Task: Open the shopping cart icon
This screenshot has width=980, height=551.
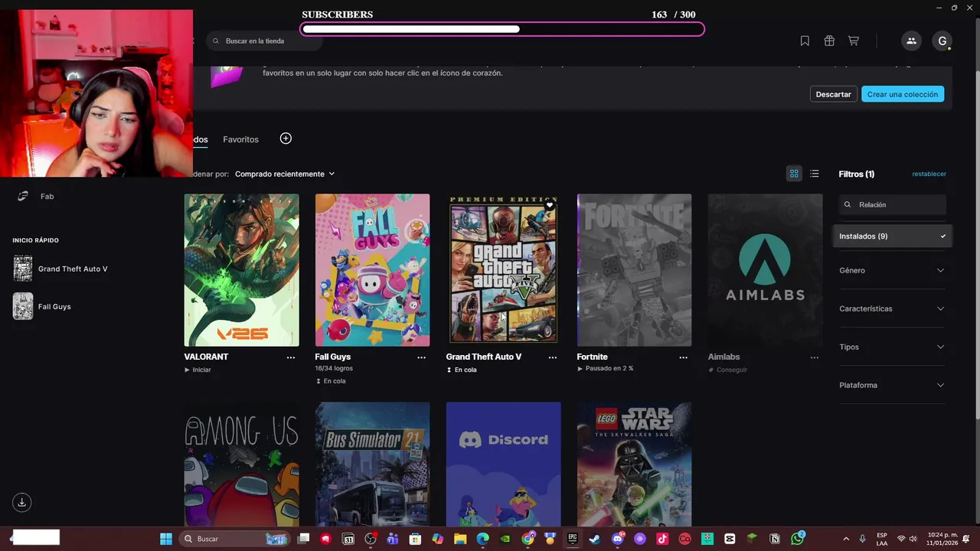Action: (x=854, y=41)
